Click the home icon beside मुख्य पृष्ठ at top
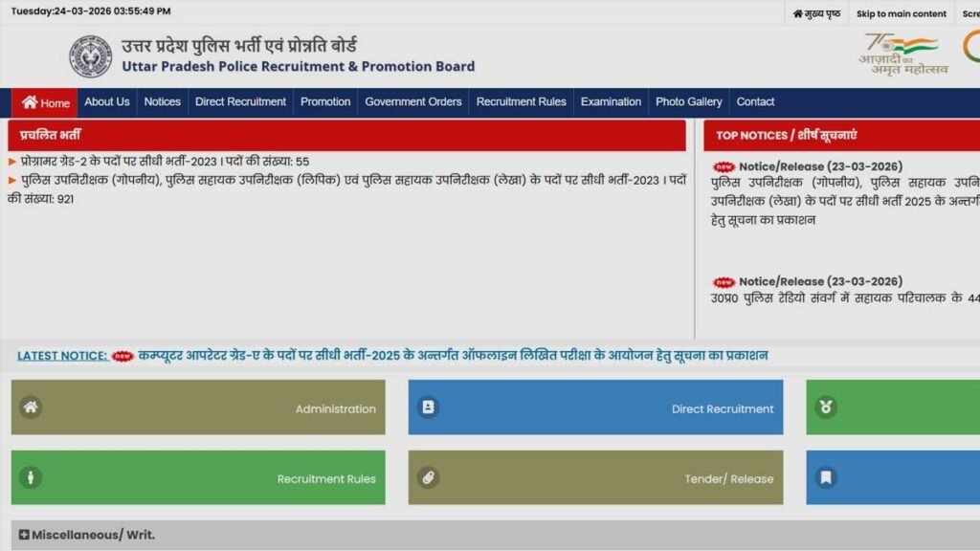The height and width of the screenshot is (551, 980). coord(800,13)
